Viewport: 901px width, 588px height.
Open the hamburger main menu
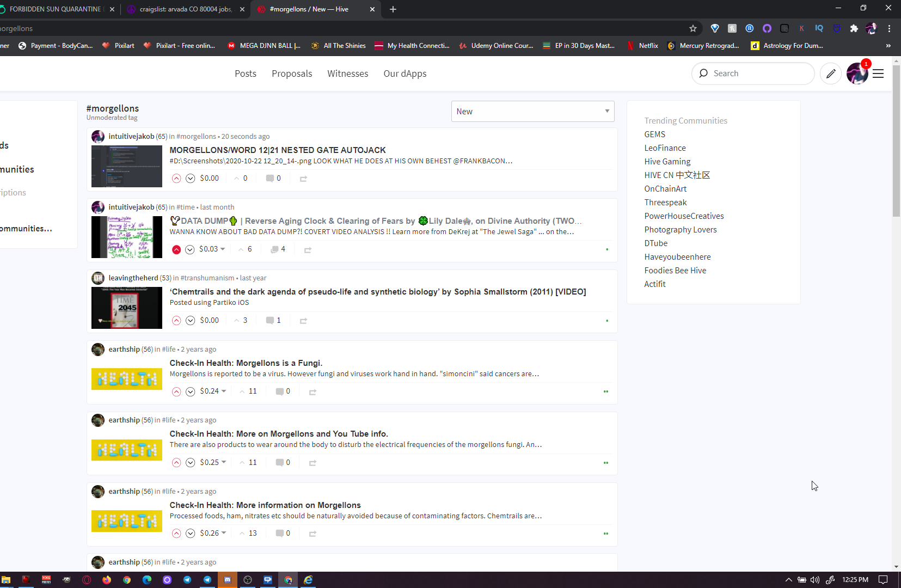(x=878, y=73)
